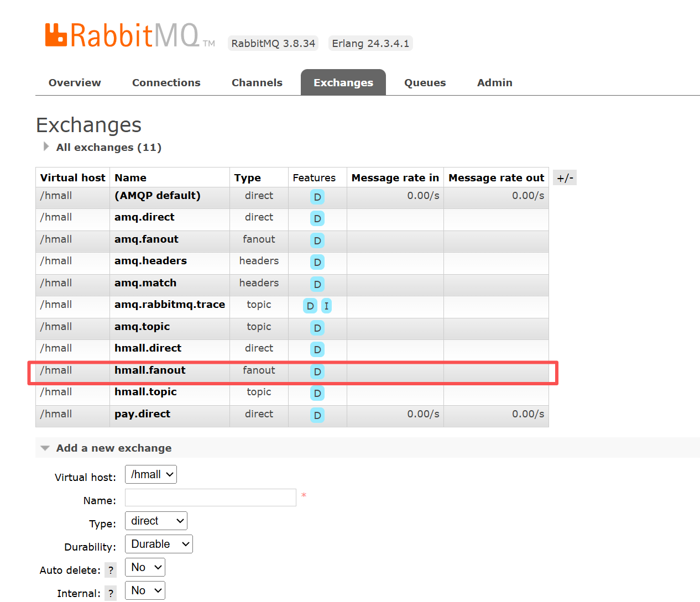Viewport: 700px width, 602px height.
Task: Expand the All exchanges (11) section
Action: point(108,148)
